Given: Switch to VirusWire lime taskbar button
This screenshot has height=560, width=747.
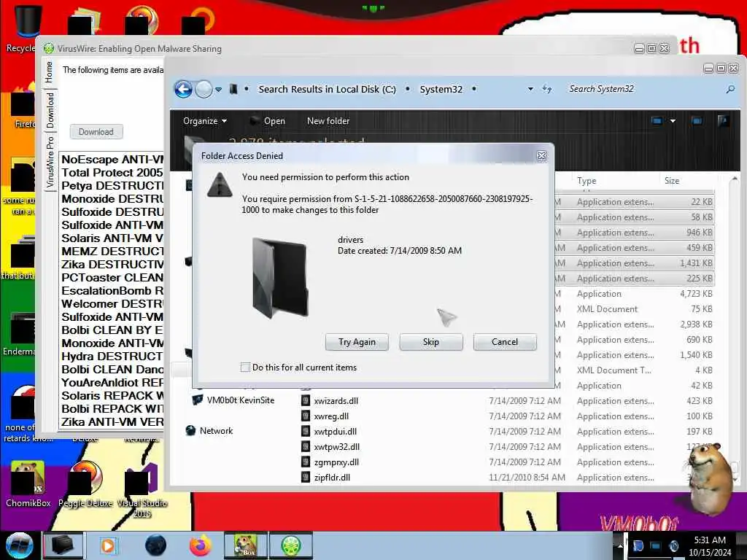Looking at the screenshot, I should [290, 545].
